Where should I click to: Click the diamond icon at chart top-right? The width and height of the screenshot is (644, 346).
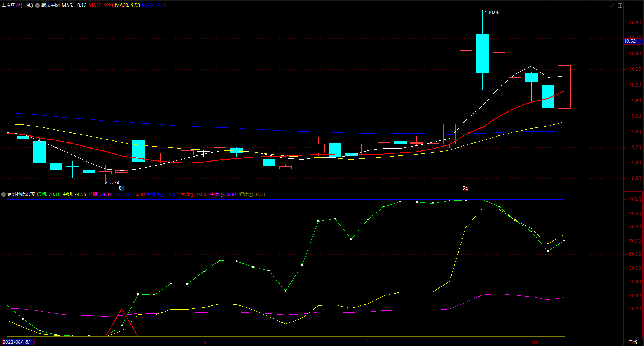613,5
